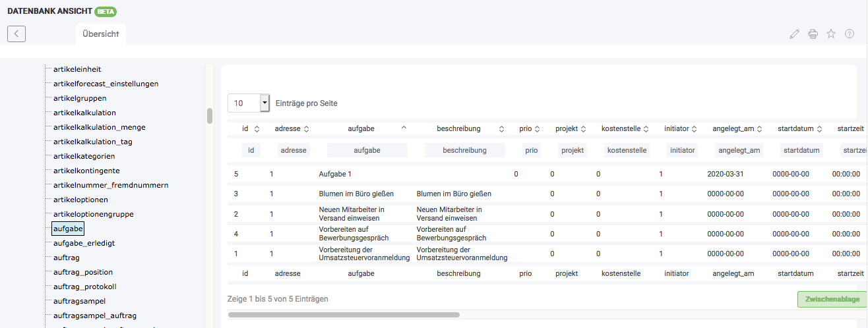This screenshot has width=868, height=328.
Task: Click the aufgabe filter input field
Action: (367, 150)
